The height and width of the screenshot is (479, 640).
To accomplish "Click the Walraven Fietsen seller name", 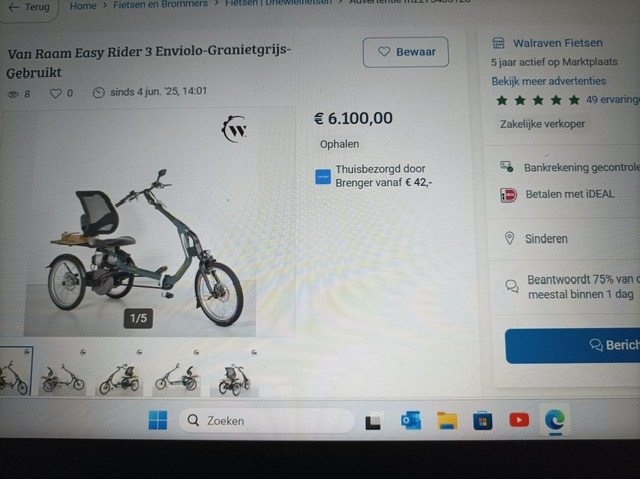I will pos(558,43).
